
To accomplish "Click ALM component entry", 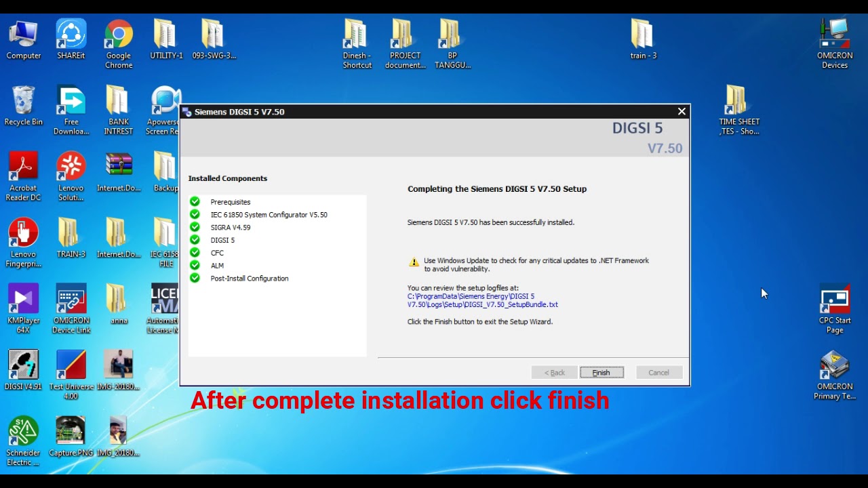I will coord(217,266).
